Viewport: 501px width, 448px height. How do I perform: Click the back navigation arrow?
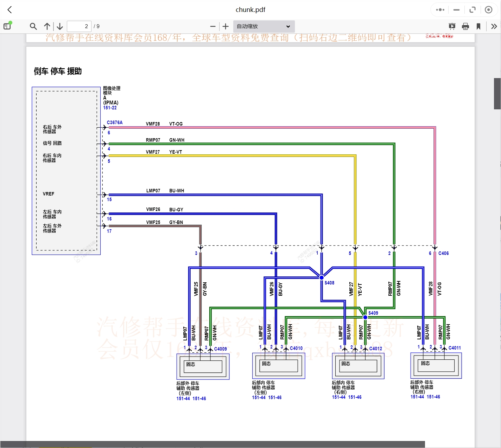(x=9, y=9)
